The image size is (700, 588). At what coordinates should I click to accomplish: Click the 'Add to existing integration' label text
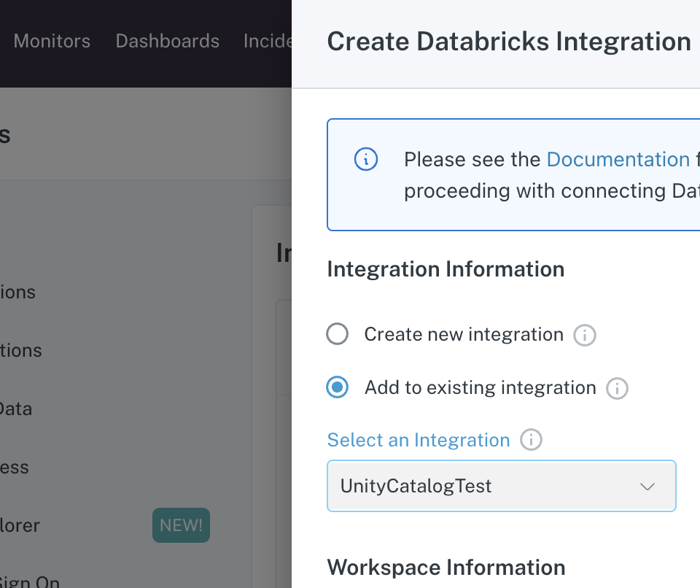480,387
